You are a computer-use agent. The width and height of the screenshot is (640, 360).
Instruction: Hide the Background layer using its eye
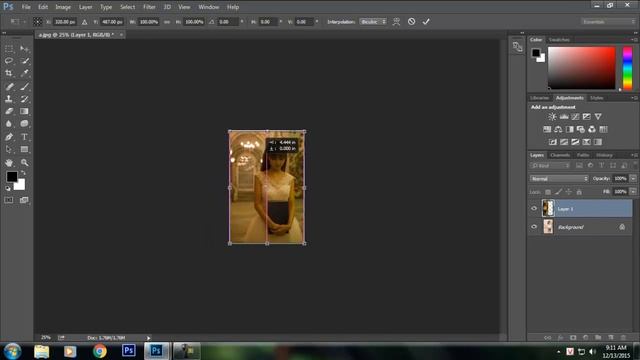(x=534, y=227)
